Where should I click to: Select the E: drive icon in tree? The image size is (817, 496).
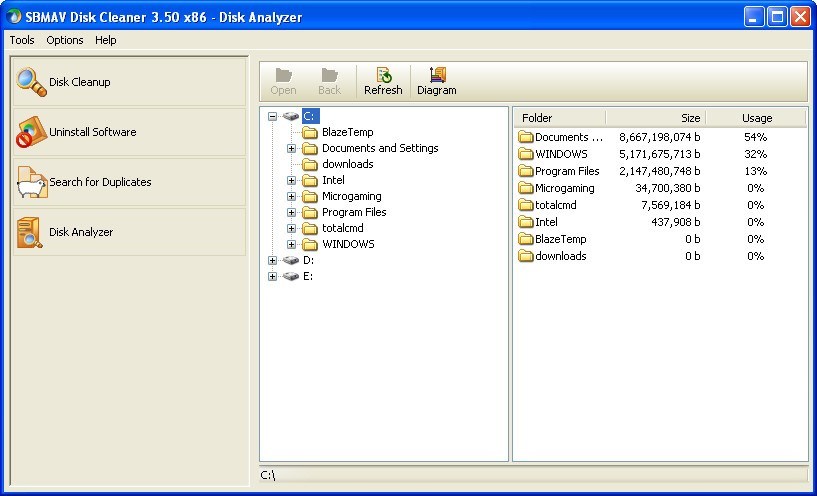point(291,276)
